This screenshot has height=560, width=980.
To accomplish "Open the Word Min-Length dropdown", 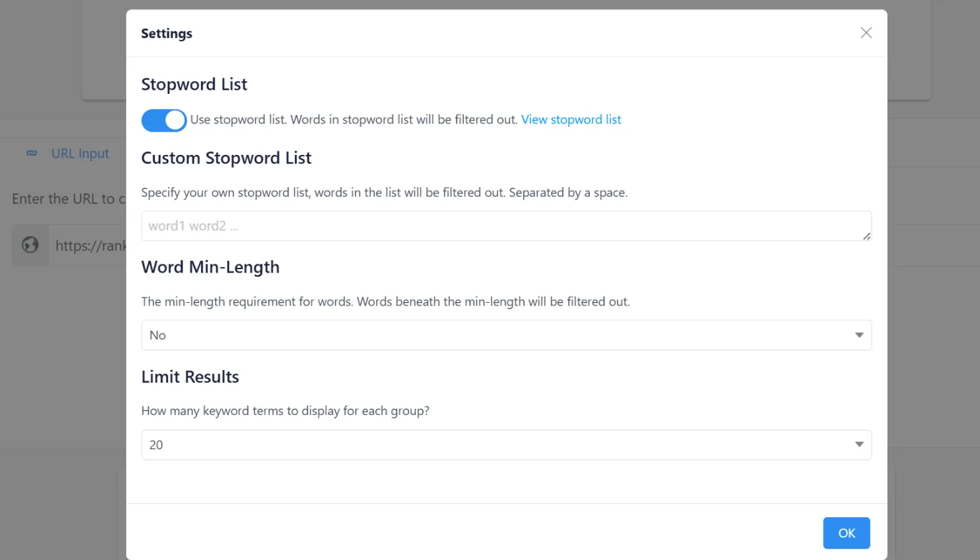I will [x=506, y=335].
